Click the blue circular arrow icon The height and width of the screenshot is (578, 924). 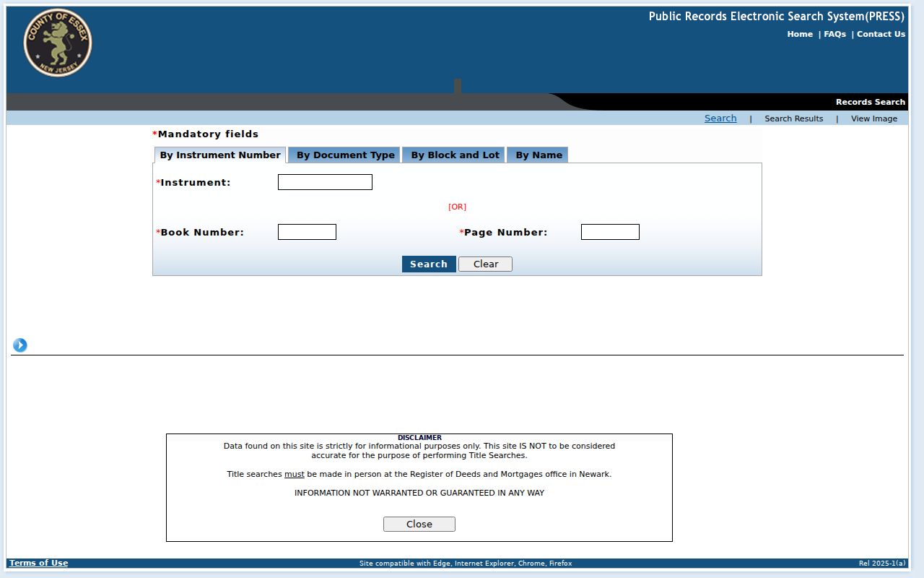(20, 345)
